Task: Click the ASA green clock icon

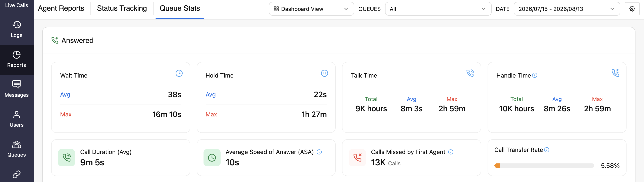Action: (212, 157)
